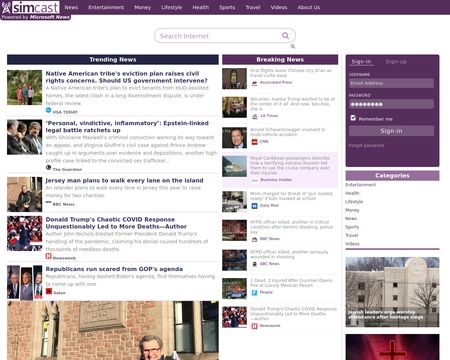Click the Jersey man article thumbnail

(x=25, y=194)
